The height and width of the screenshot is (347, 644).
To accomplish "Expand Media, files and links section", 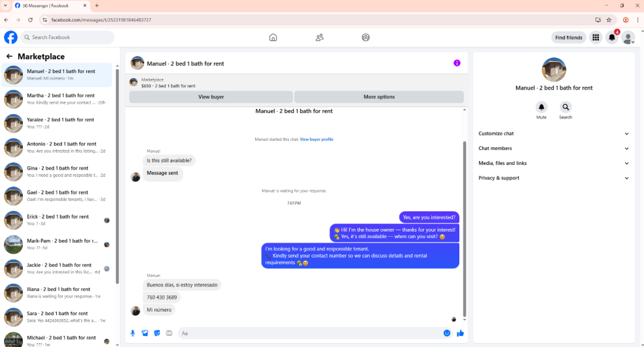I will [553, 163].
